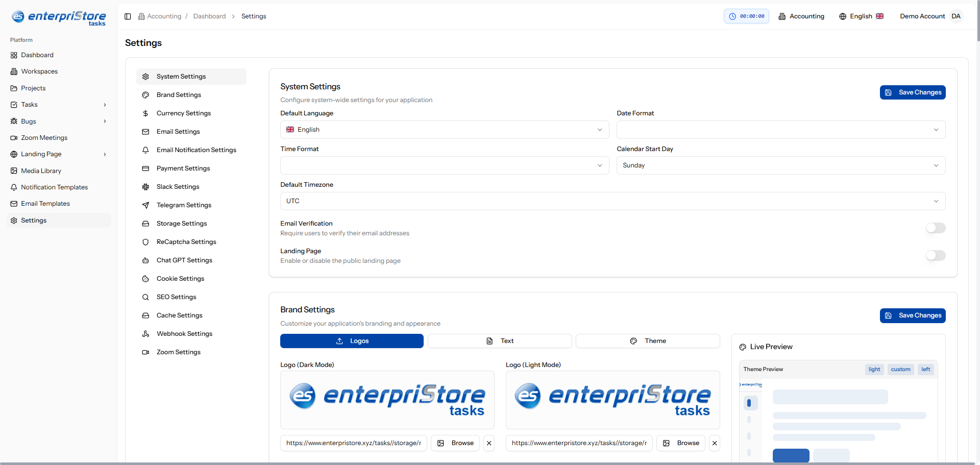Click the Bugs icon in sidebar
This screenshot has height=465, width=980.
point(14,121)
